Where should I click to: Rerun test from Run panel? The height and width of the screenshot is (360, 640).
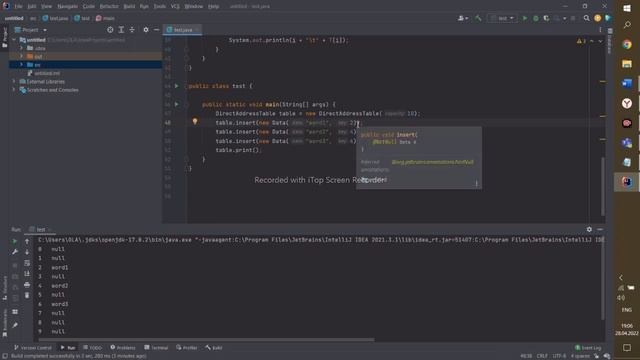[15, 241]
